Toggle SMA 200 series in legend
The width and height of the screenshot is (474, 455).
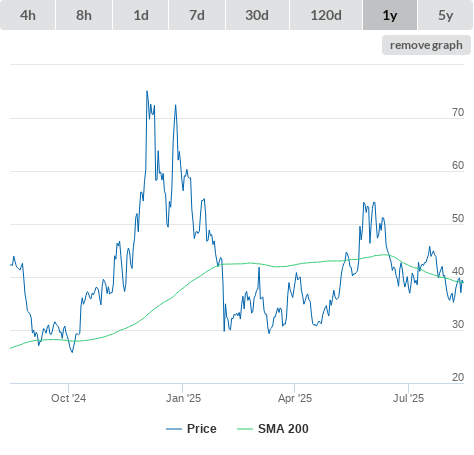(273, 429)
